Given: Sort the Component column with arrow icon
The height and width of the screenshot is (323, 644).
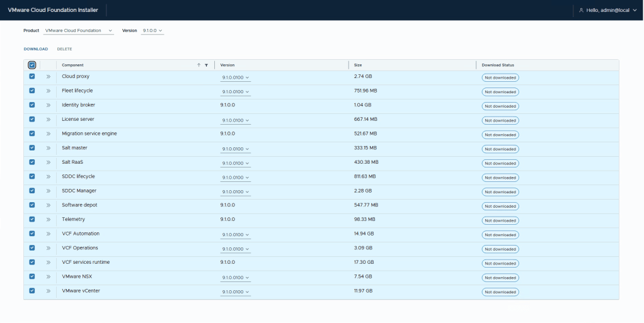Looking at the screenshot, I should coord(198,65).
